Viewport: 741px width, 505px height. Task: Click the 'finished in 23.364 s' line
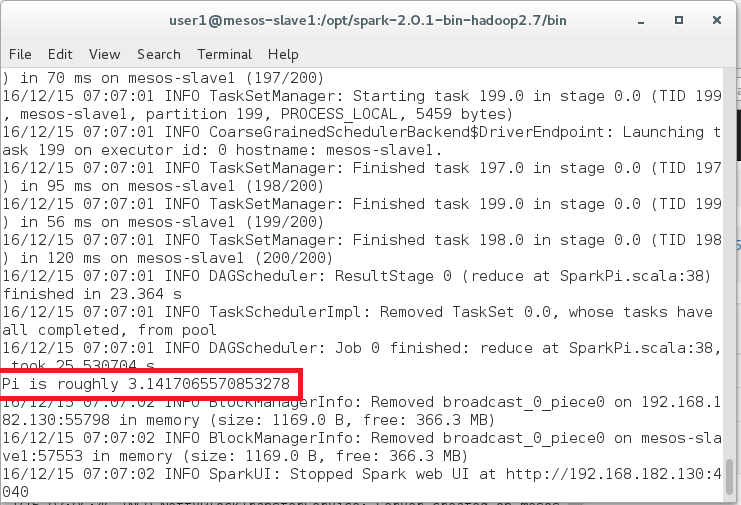coord(92,294)
